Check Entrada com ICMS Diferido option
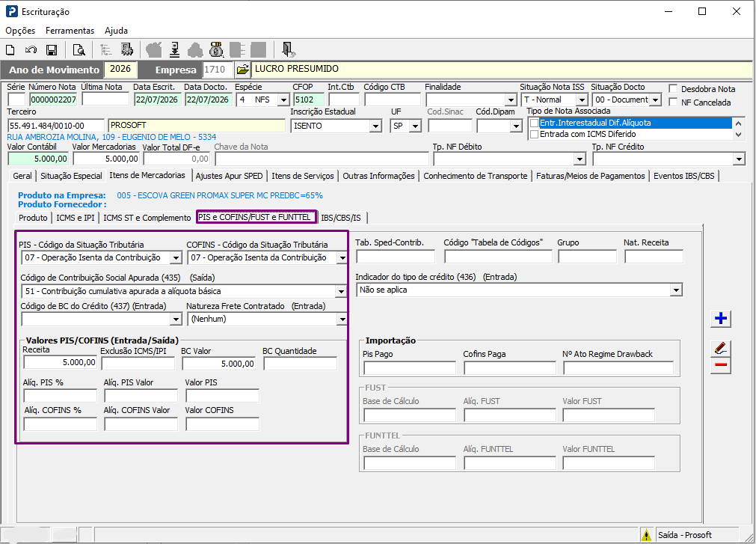 pyautogui.click(x=534, y=135)
